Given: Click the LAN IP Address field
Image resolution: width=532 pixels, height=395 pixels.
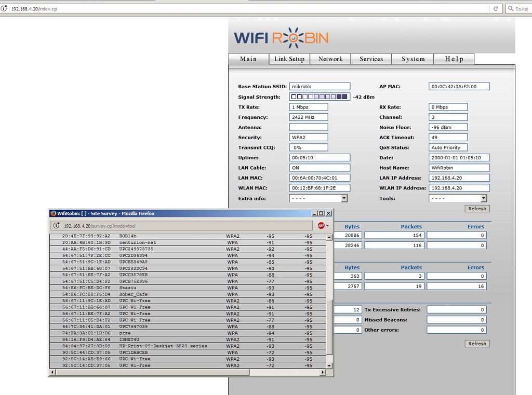Looking at the screenshot, I should pos(459,178).
